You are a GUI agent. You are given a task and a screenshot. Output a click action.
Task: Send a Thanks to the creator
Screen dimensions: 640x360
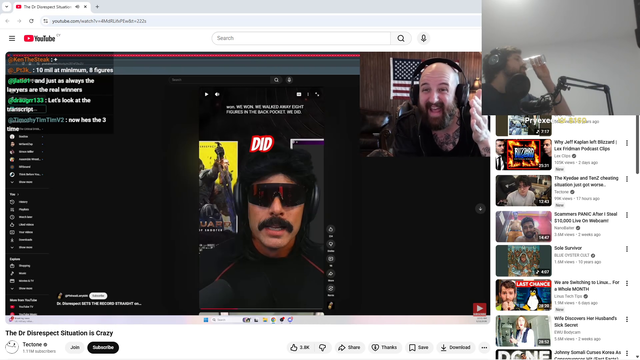(384, 347)
